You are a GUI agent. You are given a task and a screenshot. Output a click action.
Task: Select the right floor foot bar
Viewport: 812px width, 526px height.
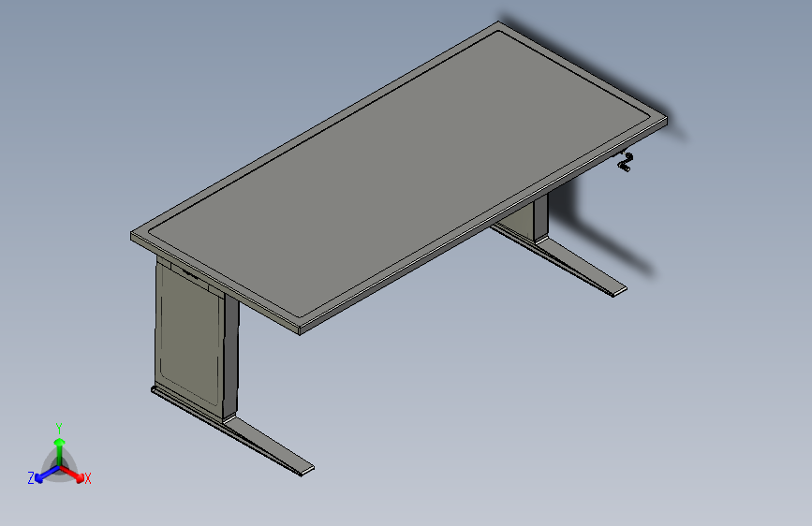(x=559, y=260)
